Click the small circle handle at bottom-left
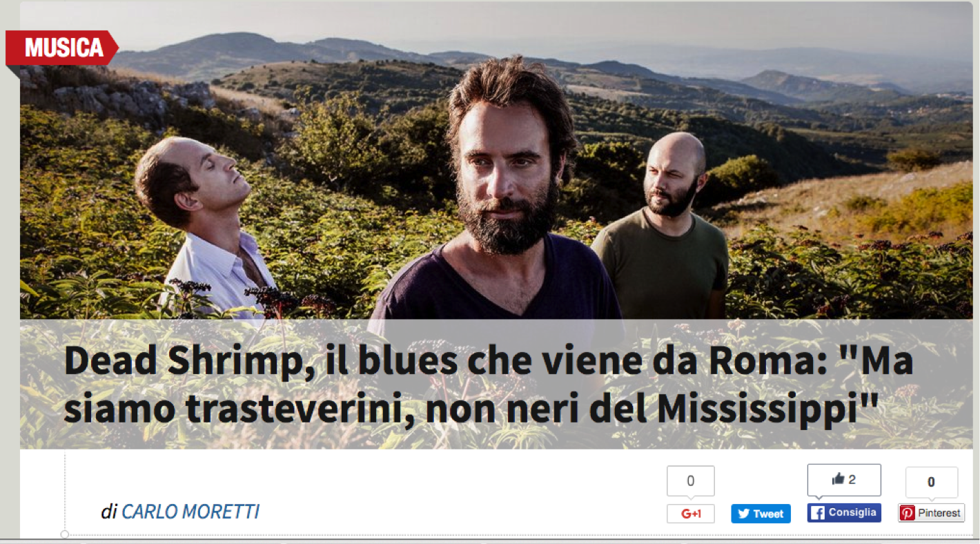This screenshot has width=980, height=544. [x=65, y=534]
